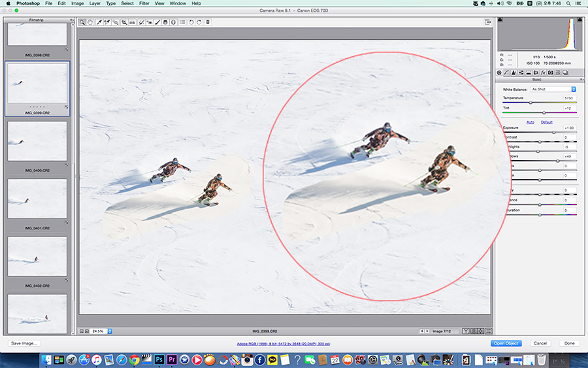Toggle full screen mode icon
Screen dimensions: 588x368
[x=487, y=22]
